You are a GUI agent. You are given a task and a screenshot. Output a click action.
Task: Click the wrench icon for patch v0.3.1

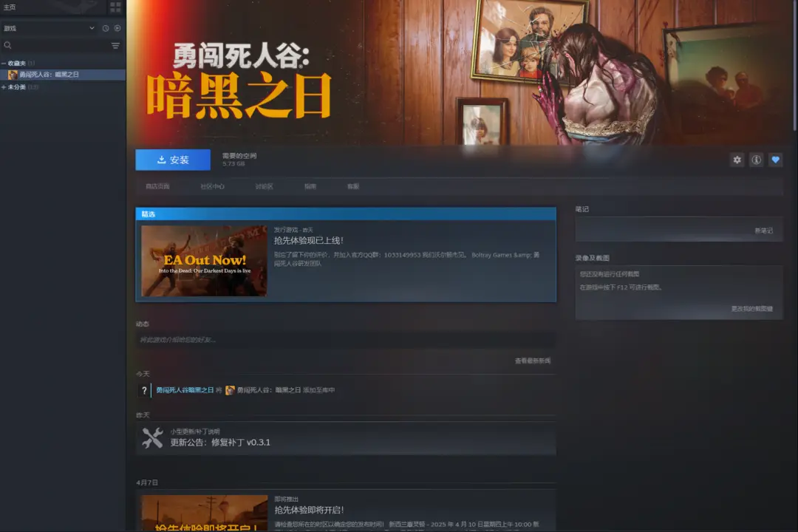tap(152, 438)
